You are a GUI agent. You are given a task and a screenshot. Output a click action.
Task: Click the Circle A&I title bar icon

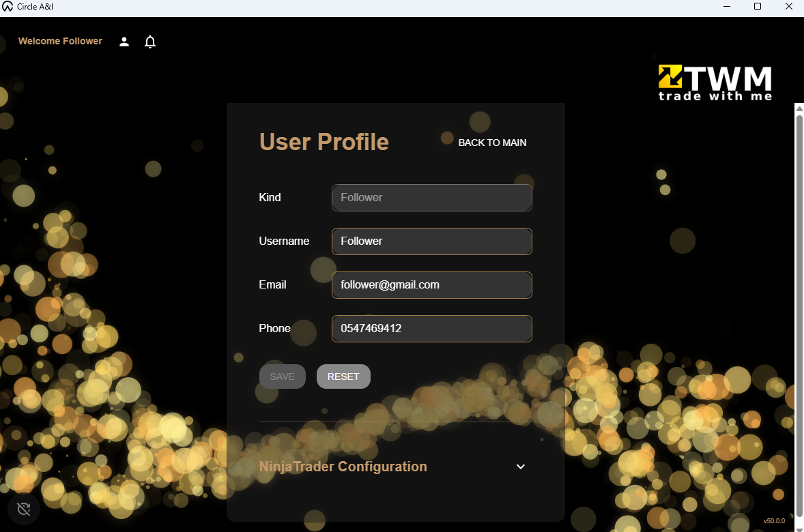(8, 7)
